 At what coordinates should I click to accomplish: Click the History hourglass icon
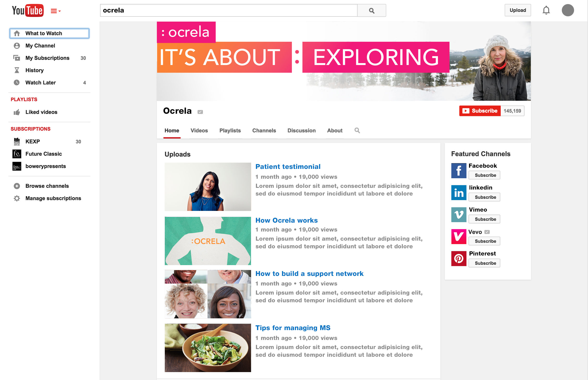click(x=17, y=70)
